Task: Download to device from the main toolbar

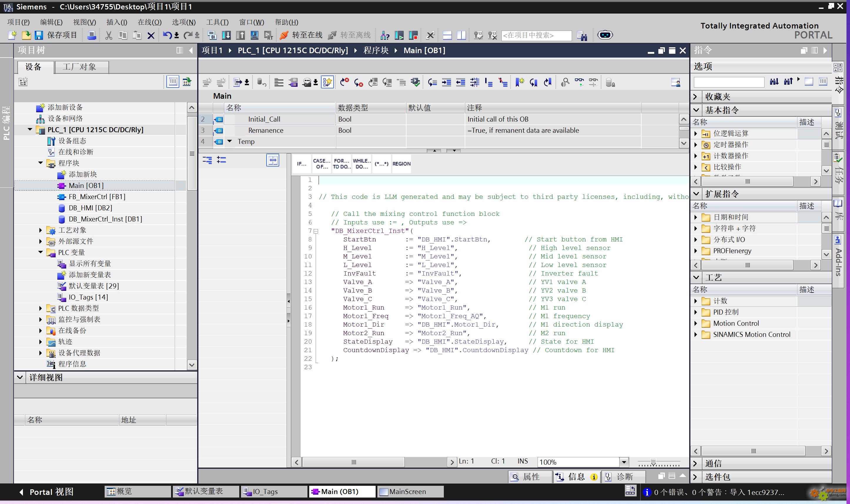Action: (226, 35)
